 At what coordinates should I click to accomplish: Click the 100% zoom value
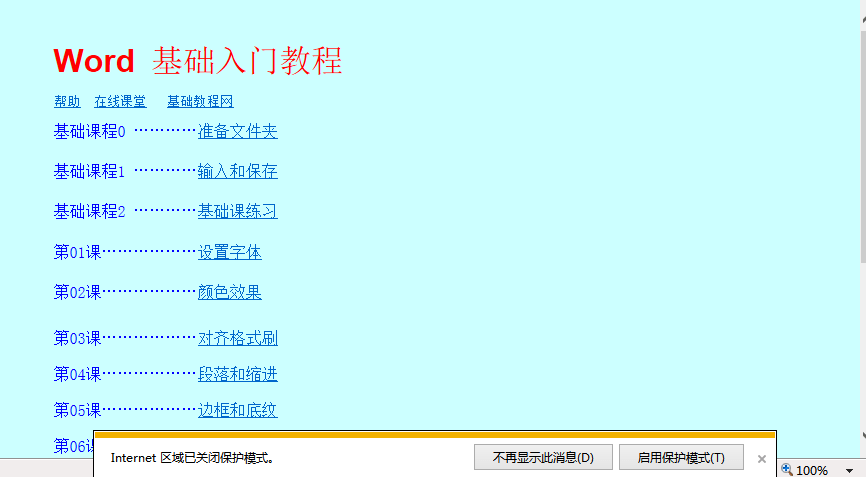[x=811, y=470]
